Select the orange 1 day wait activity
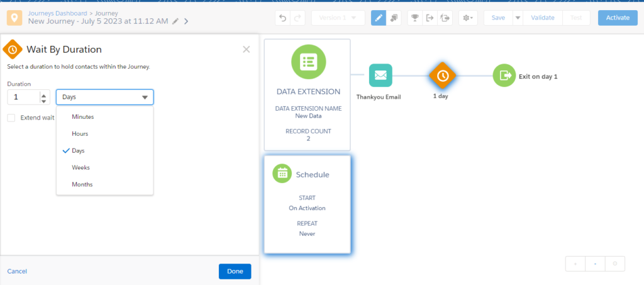This screenshot has height=285, width=644. click(442, 75)
